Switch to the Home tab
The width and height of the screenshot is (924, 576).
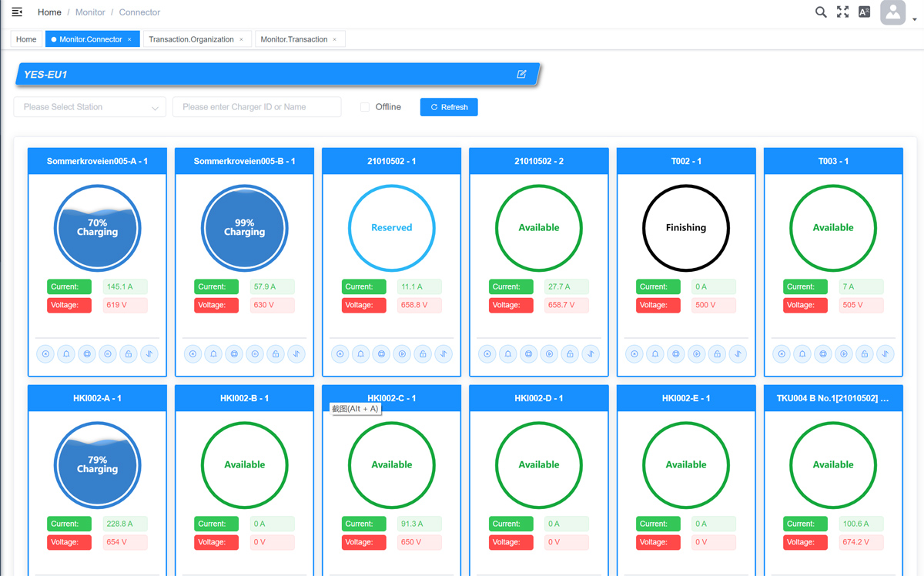tap(26, 39)
